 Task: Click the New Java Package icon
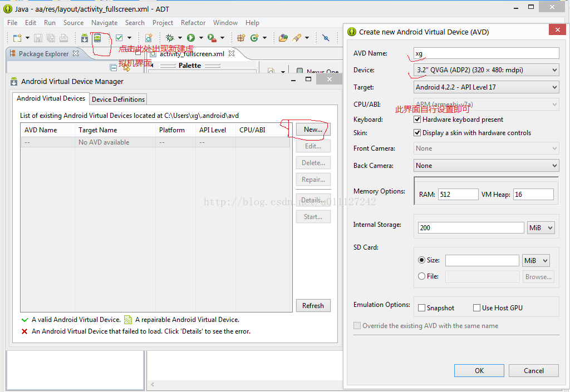pos(241,38)
